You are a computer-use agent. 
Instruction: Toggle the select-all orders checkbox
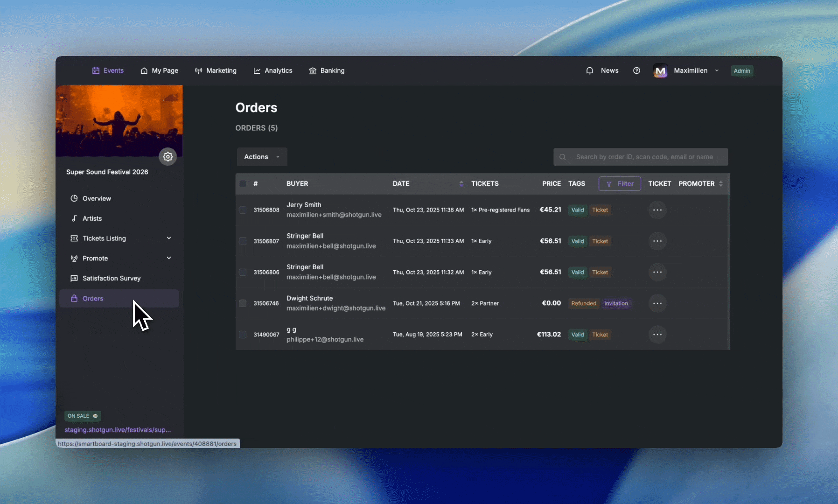243,183
